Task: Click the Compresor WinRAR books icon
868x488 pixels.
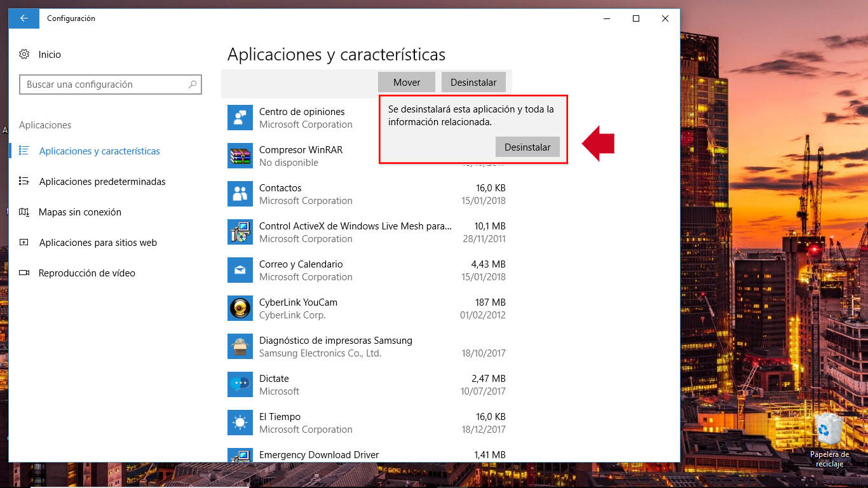Action: coord(240,156)
